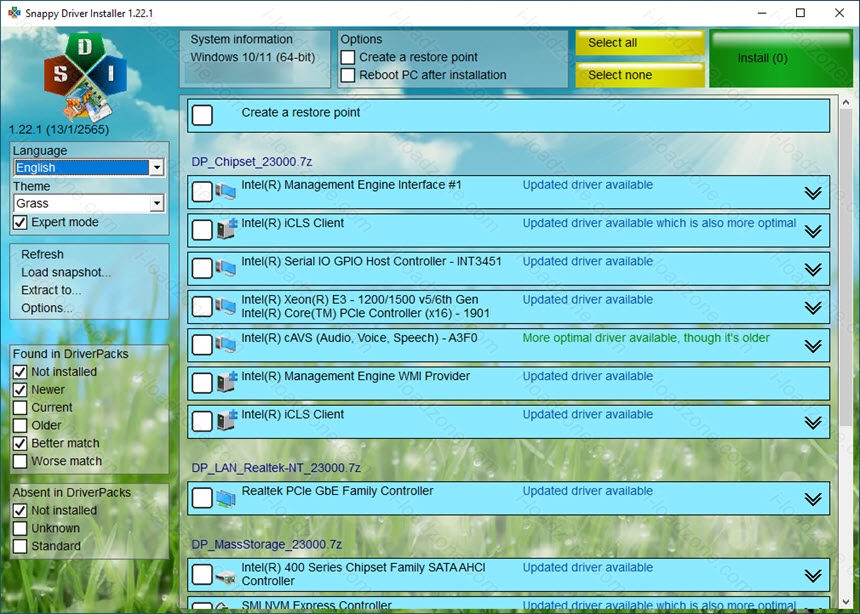Click the DP_MassStorage_23000.7z pack header
Image resolution: width=860 pixels, height=614 pixels.
(x=267, y=544)
